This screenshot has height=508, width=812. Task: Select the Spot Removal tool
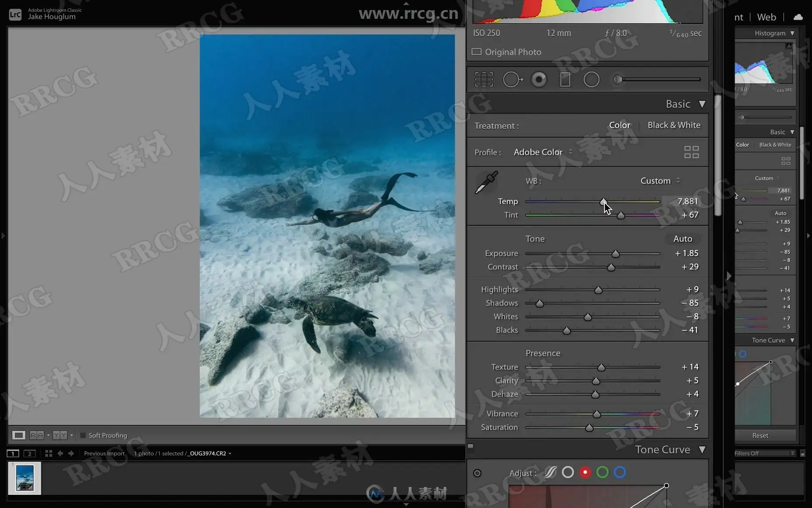pyautogui.click(x=513, y=80)
